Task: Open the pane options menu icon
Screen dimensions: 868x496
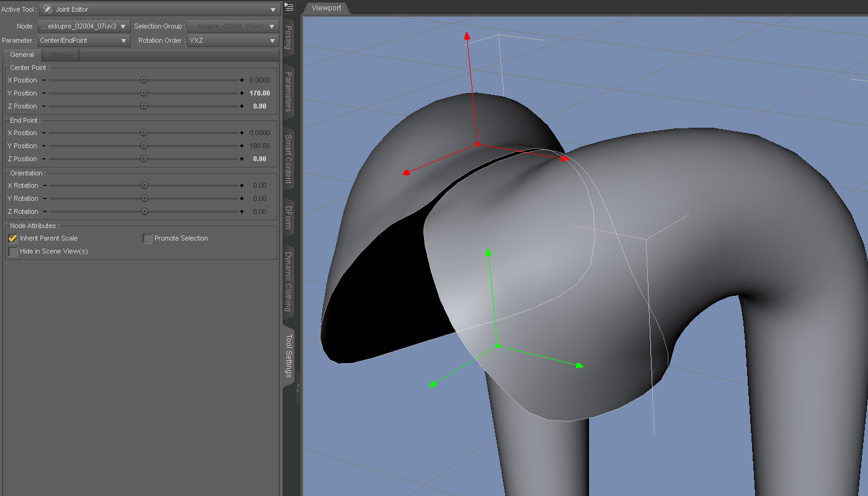Action: pyautogui.click(x=289, y=7)
